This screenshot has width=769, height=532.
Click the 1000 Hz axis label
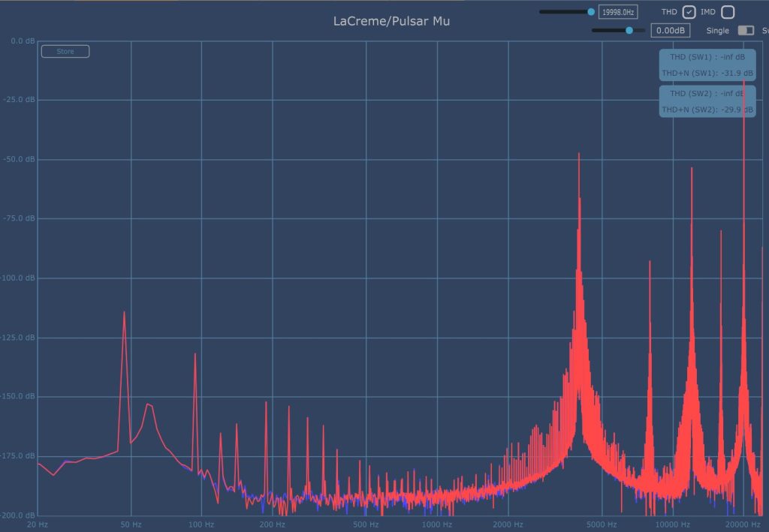[x=436, y=524]
